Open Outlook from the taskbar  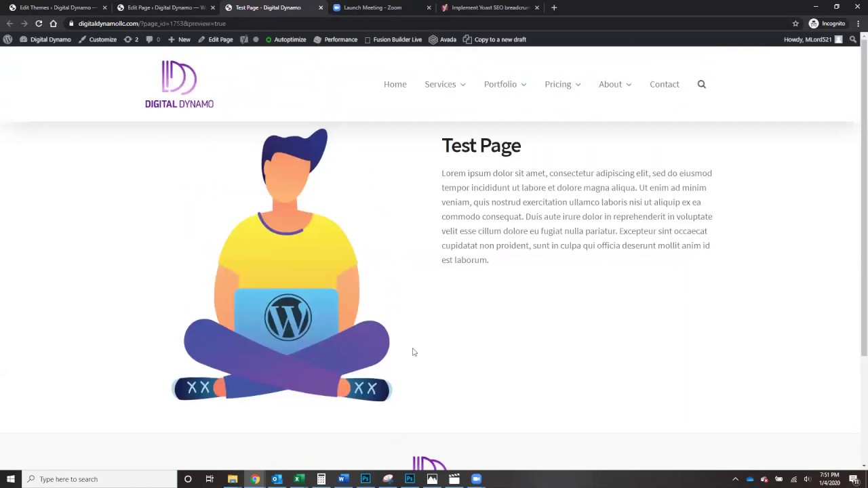[277, 479]
